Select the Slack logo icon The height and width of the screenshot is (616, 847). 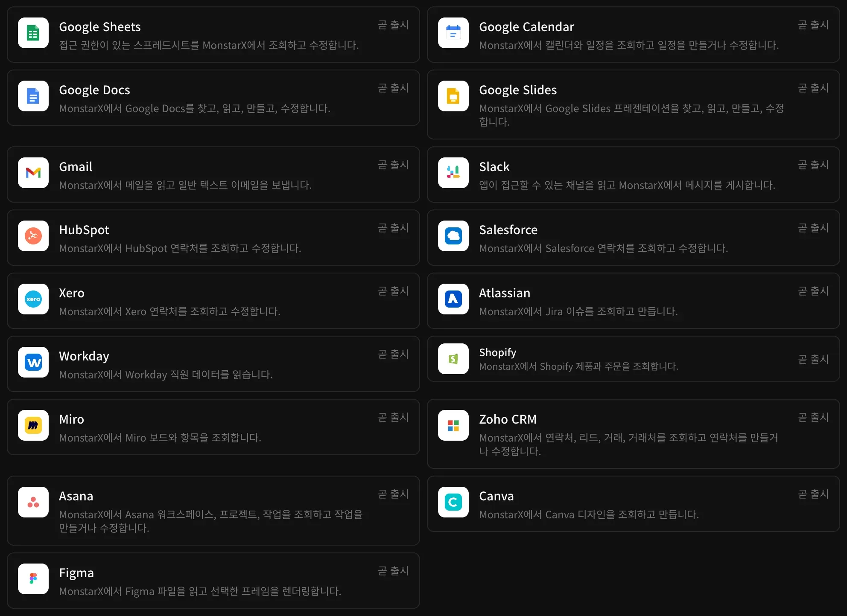coord(453,173)
